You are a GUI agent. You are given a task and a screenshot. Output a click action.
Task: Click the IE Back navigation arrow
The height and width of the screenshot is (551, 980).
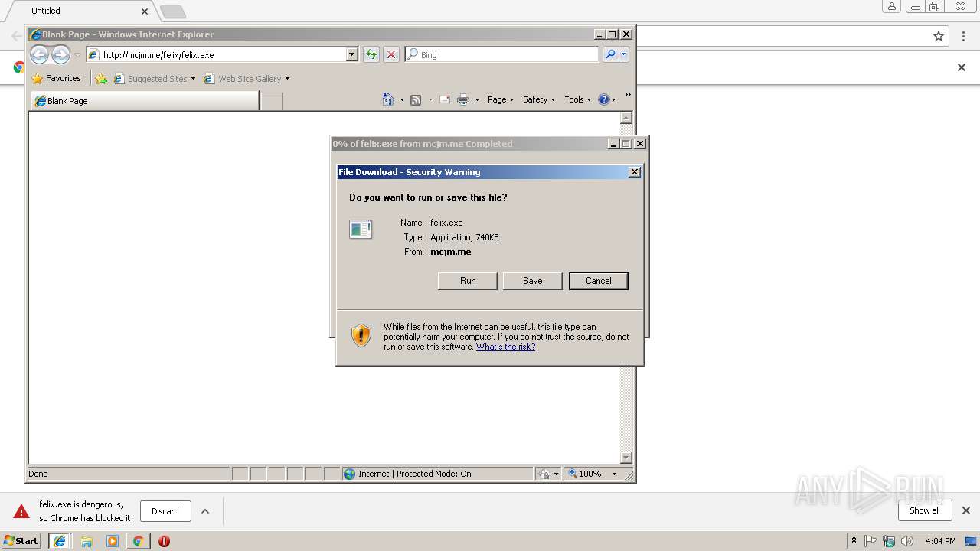point(39,54)
